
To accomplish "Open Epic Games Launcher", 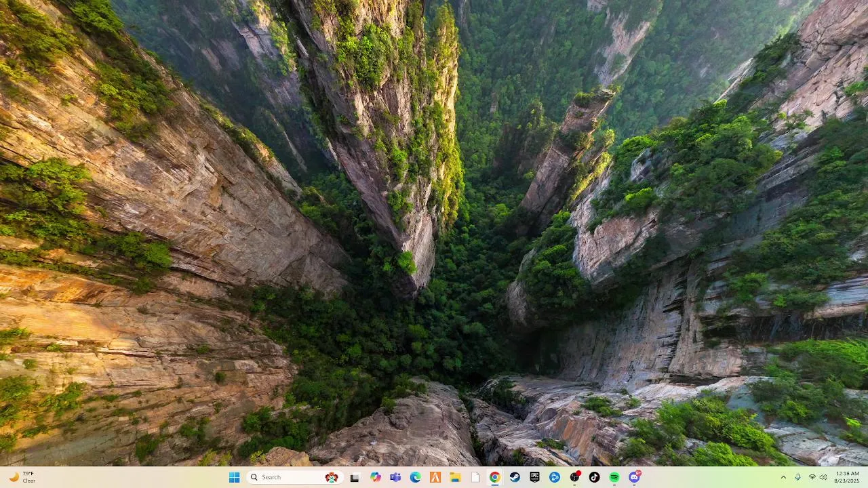I will (534, 477).
